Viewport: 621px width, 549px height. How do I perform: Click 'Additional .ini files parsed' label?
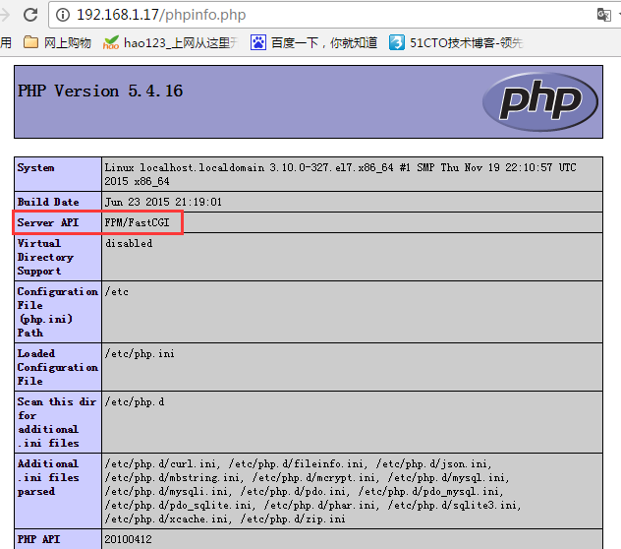point(48,477)
